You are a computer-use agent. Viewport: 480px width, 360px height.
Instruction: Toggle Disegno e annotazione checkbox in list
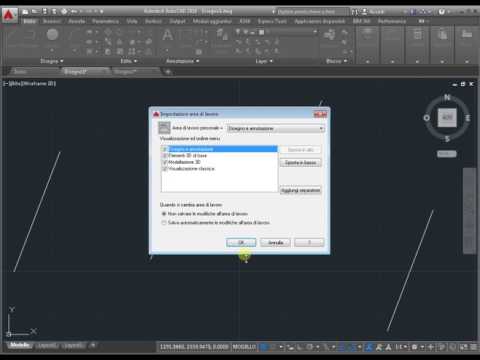point(165,149)
